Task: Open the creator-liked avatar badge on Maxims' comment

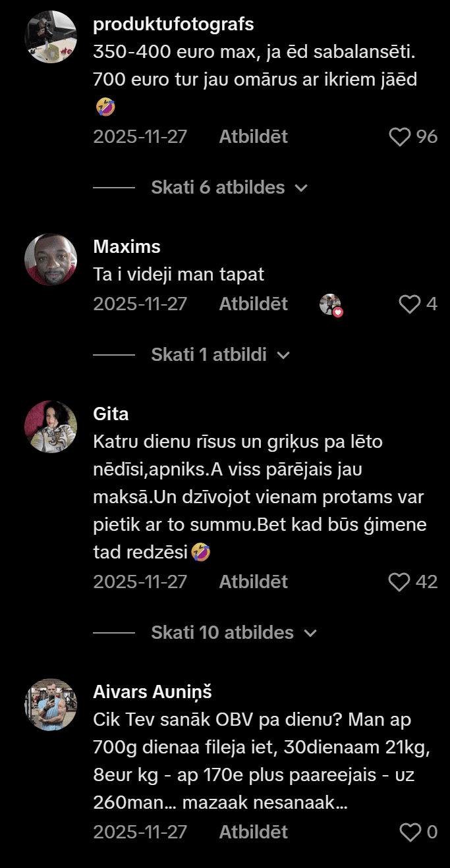Action: coord(331,305)
